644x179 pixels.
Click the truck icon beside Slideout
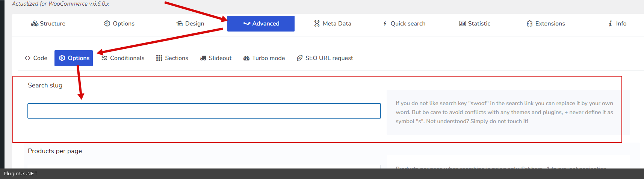203,58
